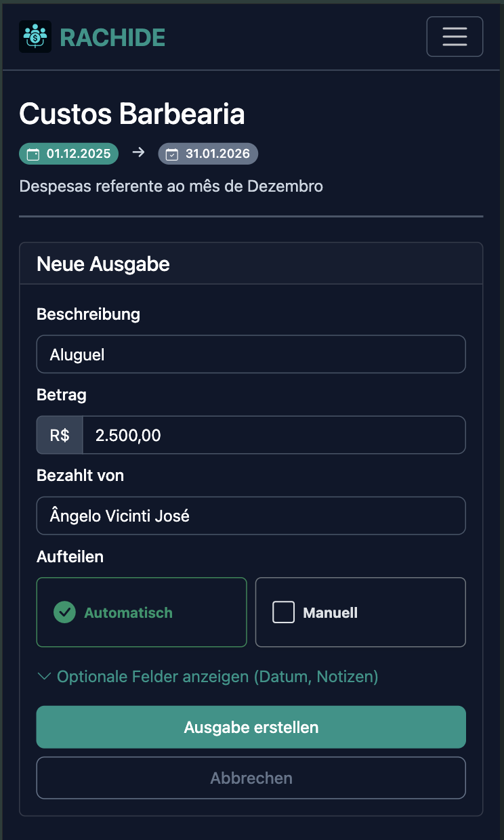Click the Beschreibung field containing Aluguel

coord(251,354)
